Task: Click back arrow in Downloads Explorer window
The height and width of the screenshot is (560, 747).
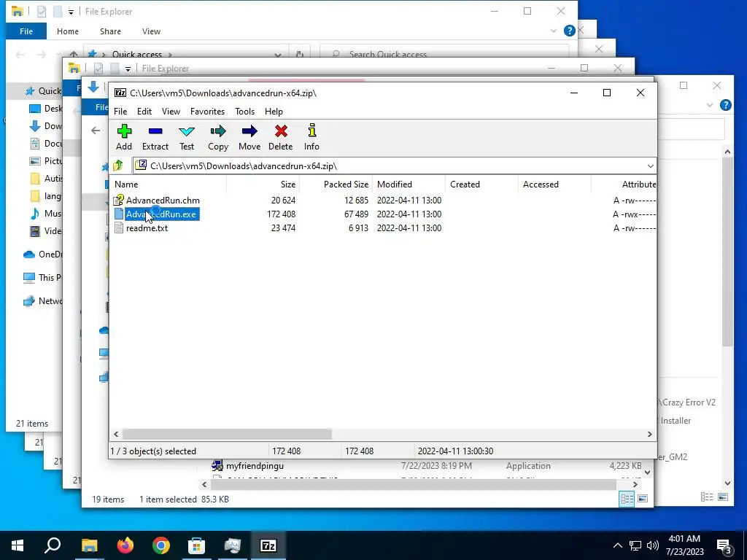Action: pyautogui.click(x=96, y=131)
